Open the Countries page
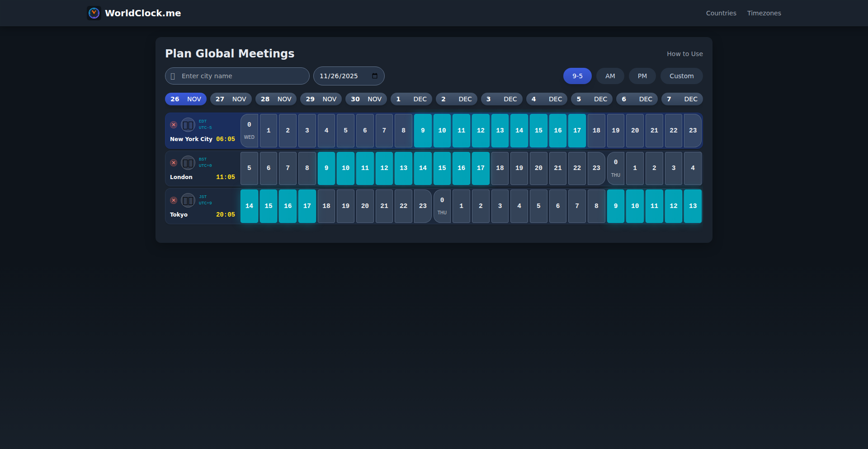 coord(721,13)
